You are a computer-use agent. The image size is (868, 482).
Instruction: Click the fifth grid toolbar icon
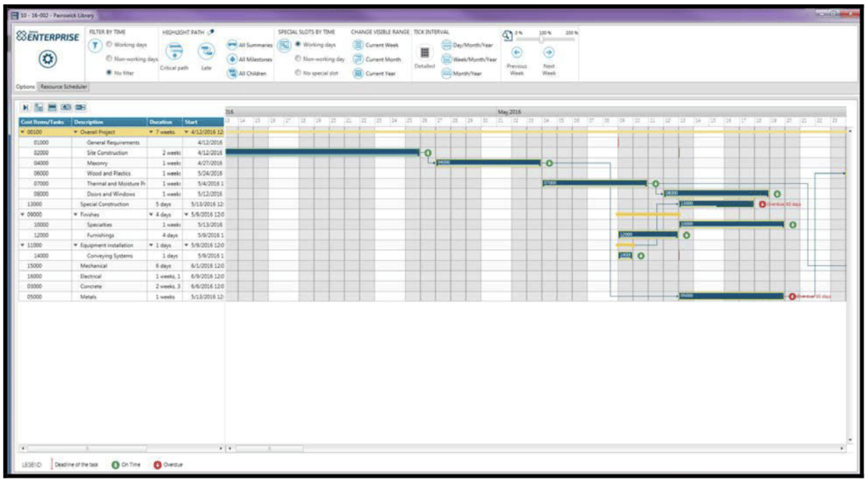[81, 108]
